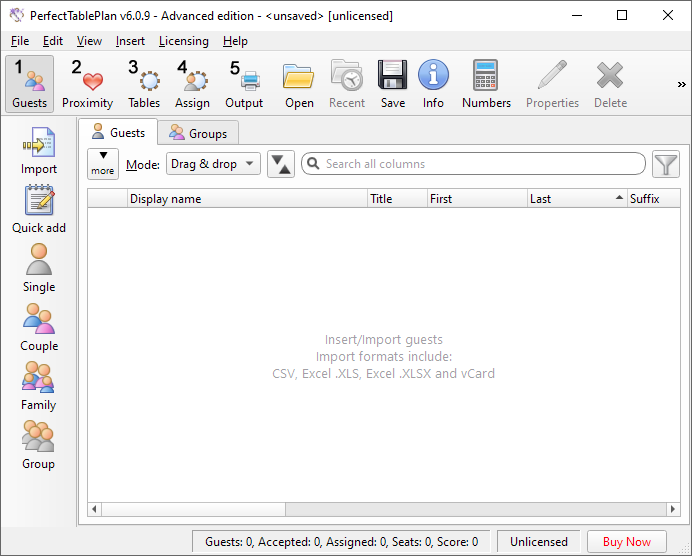Open the Numbers calculator tool
The image size is (692, 556).
pyautogui.click(x=486, y=84)
